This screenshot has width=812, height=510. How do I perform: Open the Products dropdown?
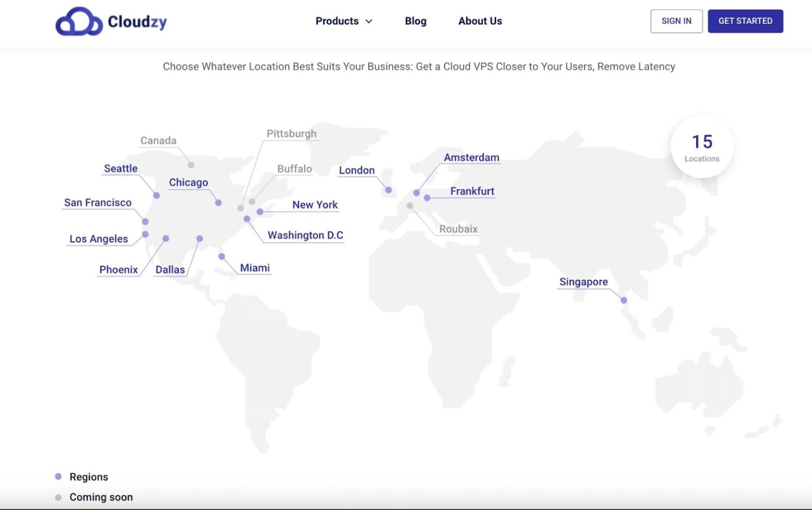coord(337,21)
